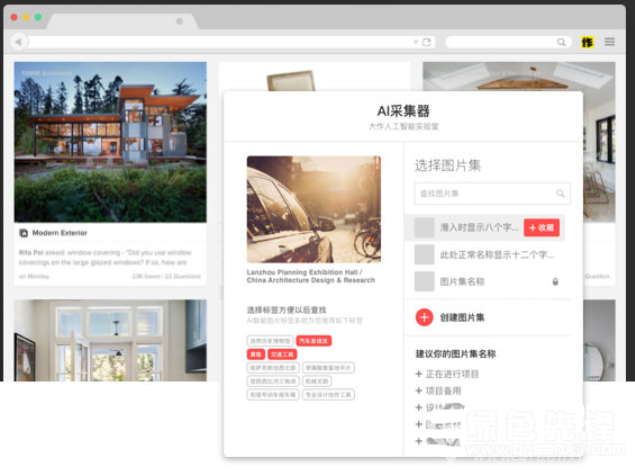This screenshot has height=470, width=635.
Task: Click the 创建图片集 label
Action: [462, 318]
